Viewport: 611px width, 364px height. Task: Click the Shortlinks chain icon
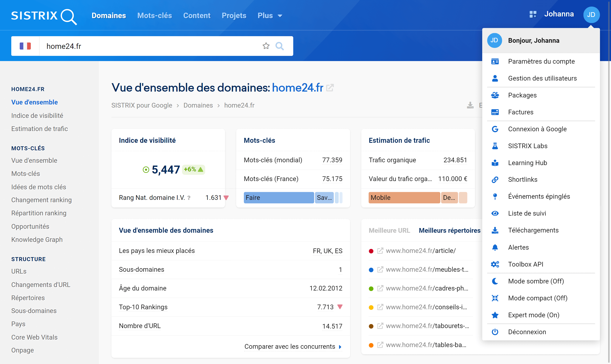pyautogui.click(x=495, y=180)
